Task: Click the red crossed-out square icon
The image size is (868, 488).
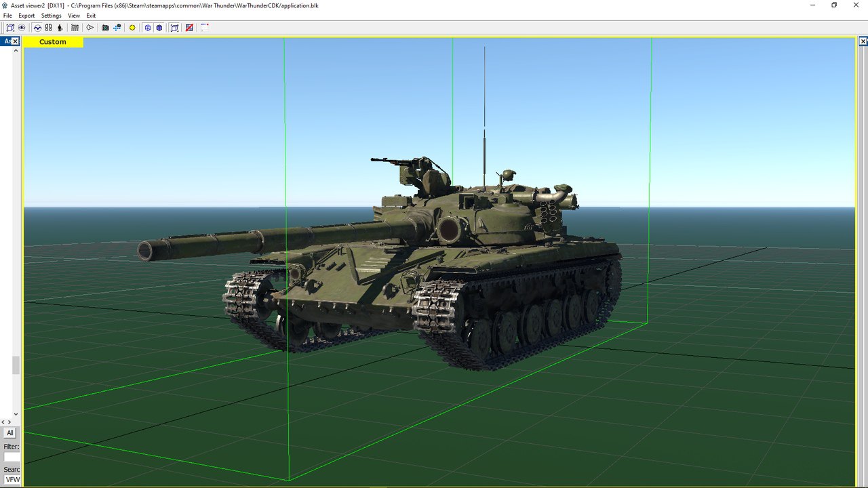Action: tap(189, 28)
